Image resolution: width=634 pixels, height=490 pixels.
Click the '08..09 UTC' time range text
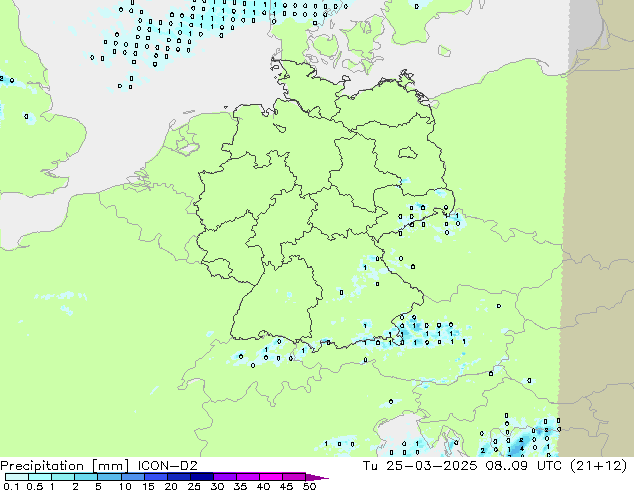point(525,466)
